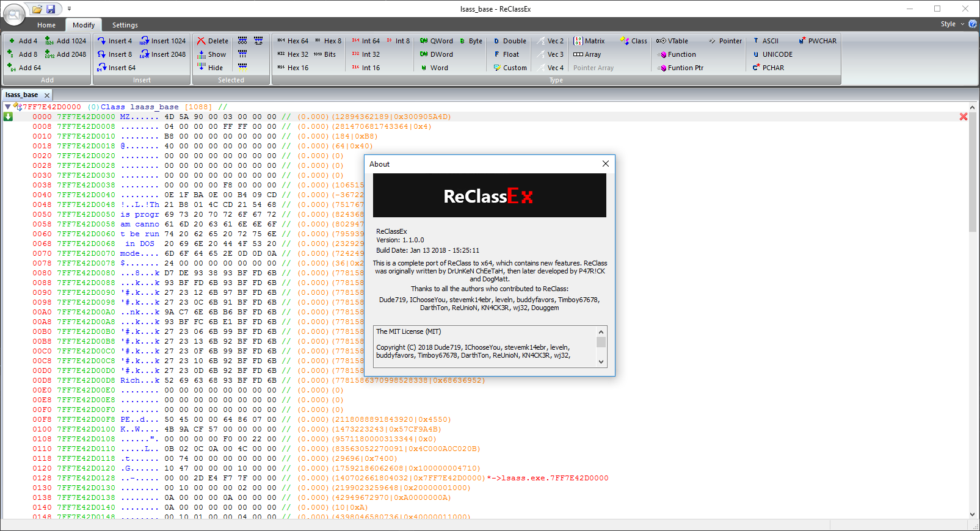
Task: Set type to Hex 8
Action: point(328,41)
